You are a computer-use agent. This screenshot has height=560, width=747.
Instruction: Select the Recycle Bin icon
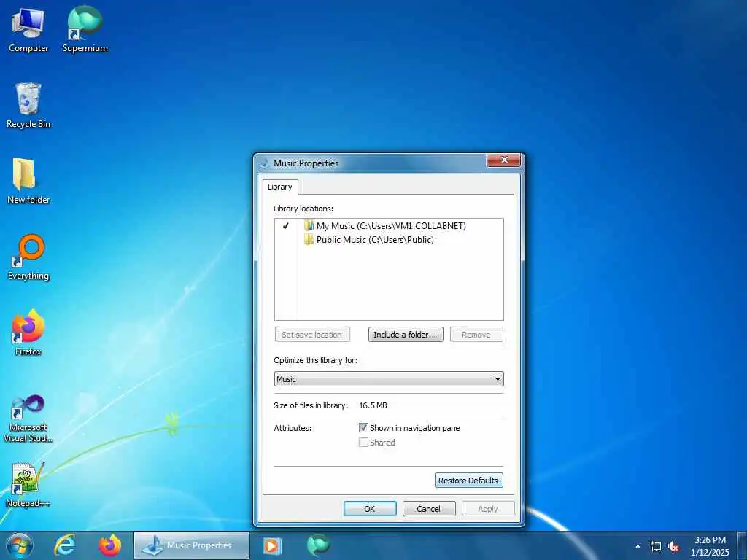pyautogui.click(x=28, y=105)
